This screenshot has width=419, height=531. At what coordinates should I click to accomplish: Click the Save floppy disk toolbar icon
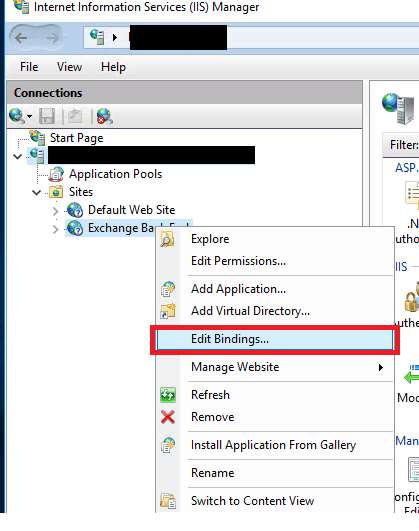pos(47,116)
